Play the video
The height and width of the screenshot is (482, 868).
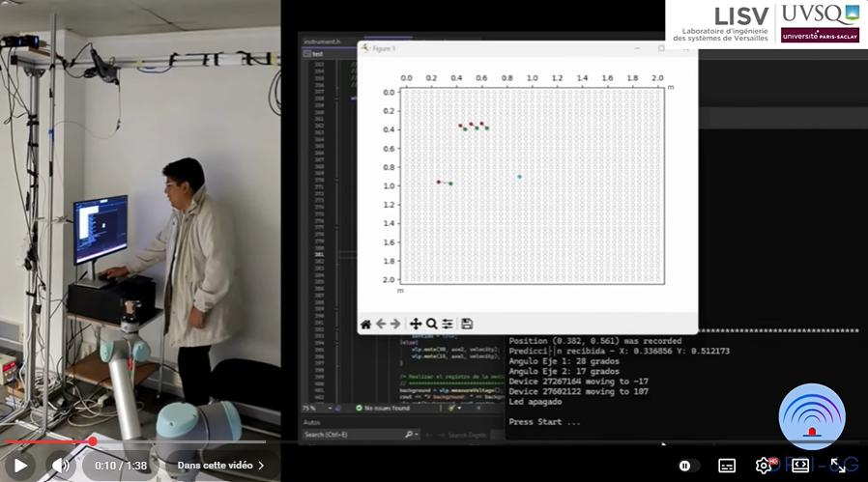pyautogui.click(x=19, y=466)
